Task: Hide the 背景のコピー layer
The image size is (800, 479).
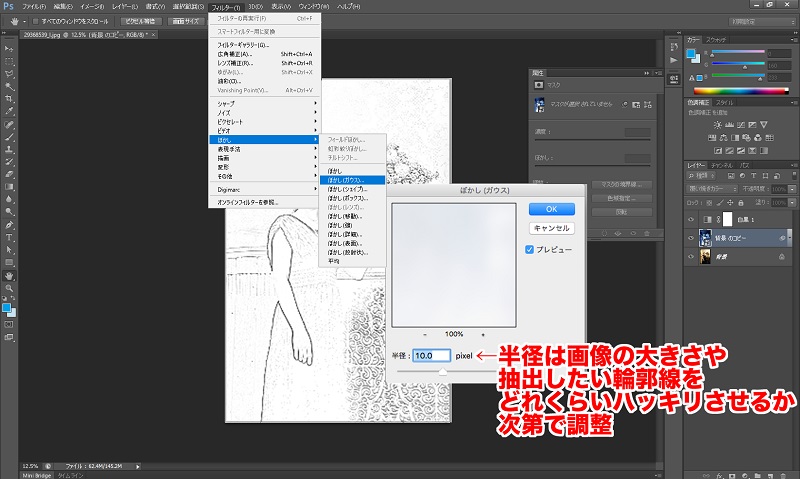Action: tap(691, 238)
